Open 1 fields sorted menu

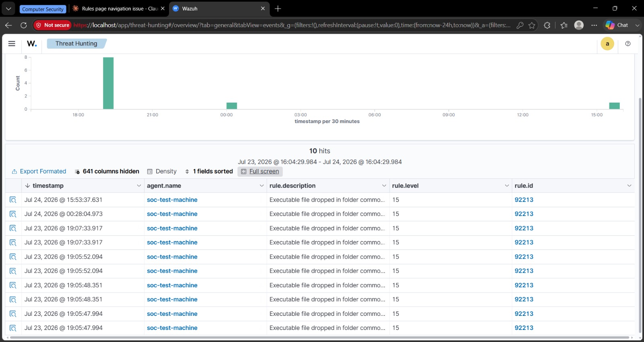point(208,171)
